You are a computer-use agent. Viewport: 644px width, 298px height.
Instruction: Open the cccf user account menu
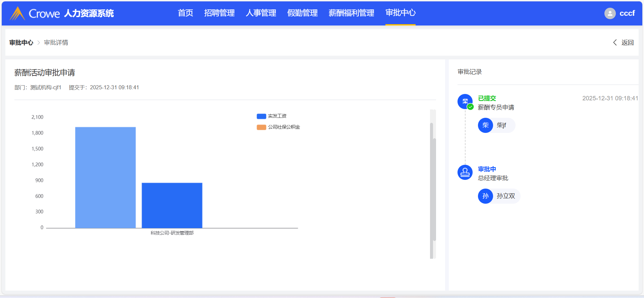point(627,13)
